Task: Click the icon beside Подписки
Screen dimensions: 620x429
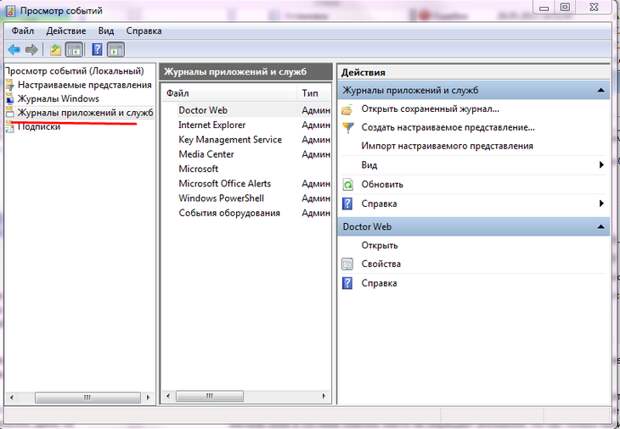Action: [x=10, y=127]
